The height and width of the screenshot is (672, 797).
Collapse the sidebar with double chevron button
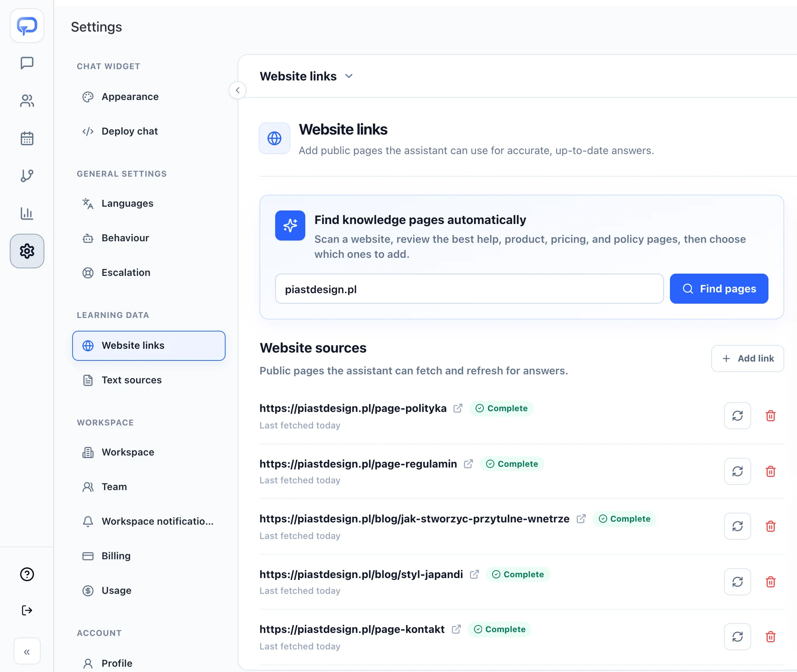pyautogui.click(x=27, y=651)
